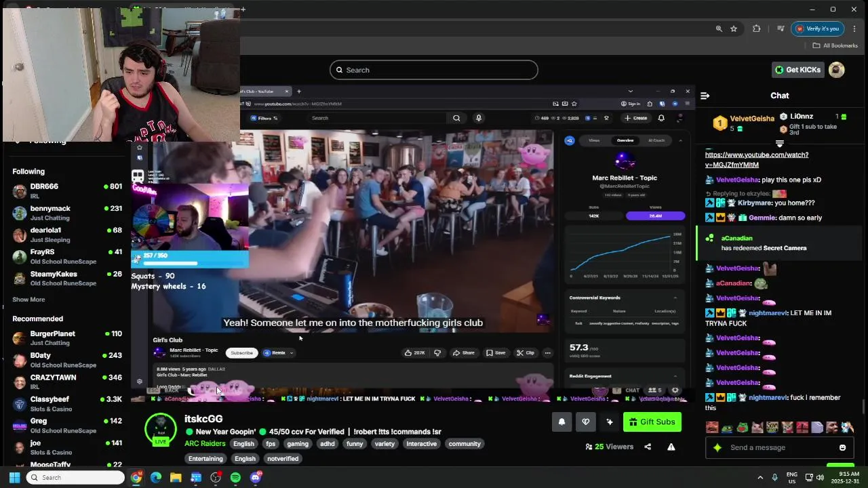Open Google Chrome from the taskbar
The width and height of the screenshot is (868, 488).
click(136, 477)
